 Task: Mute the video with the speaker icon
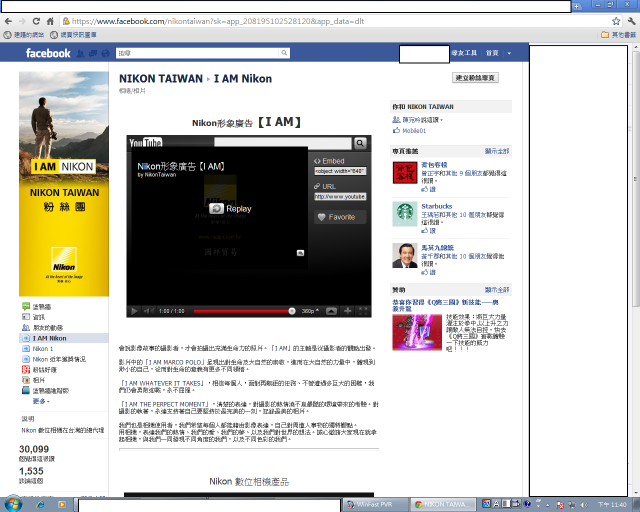tap(148, 311)
